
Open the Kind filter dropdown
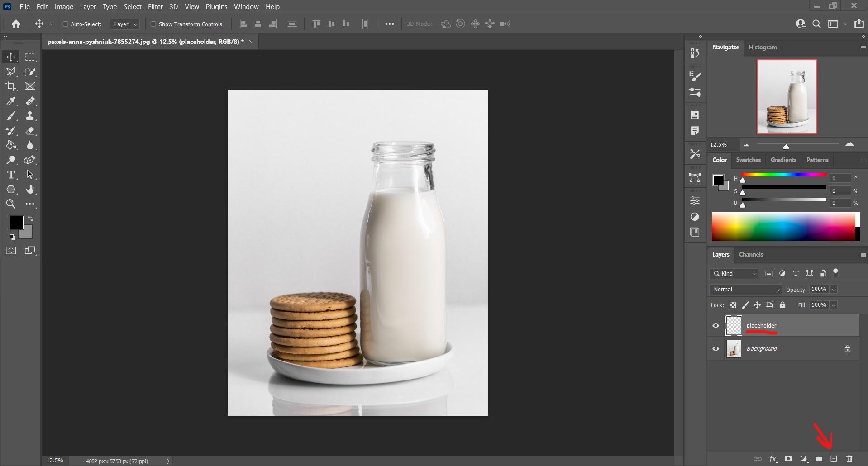coord(734,273)
